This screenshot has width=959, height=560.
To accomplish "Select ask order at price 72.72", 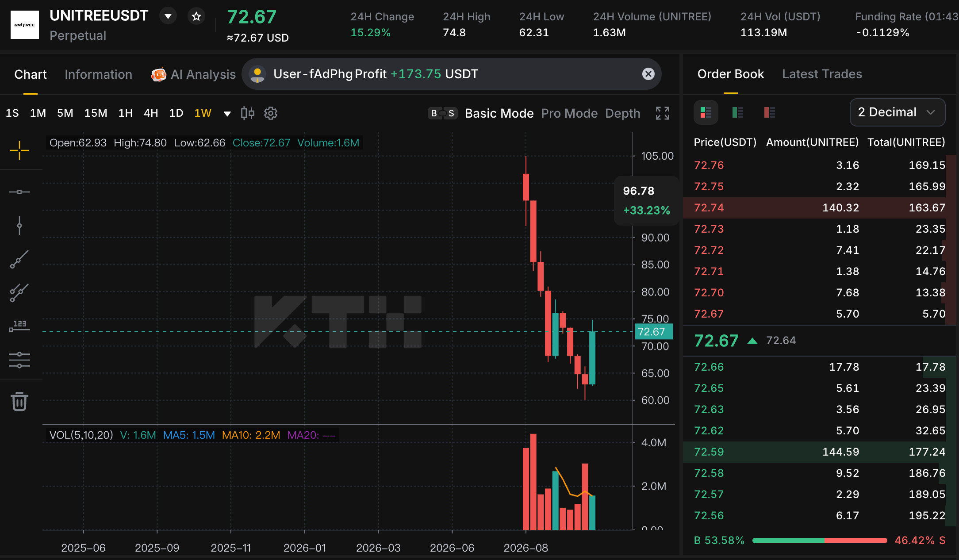I will (820, 250).
